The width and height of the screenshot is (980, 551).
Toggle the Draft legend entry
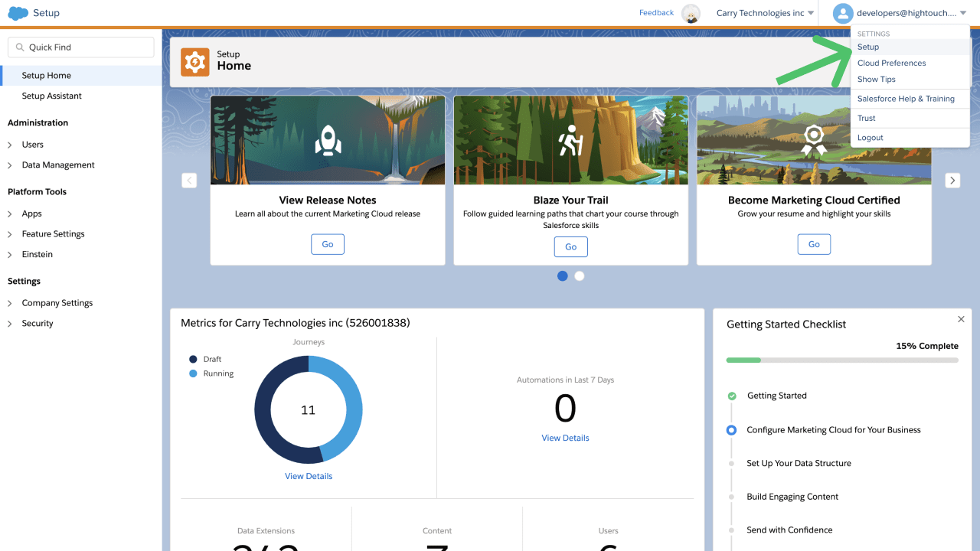coord(205,359)
